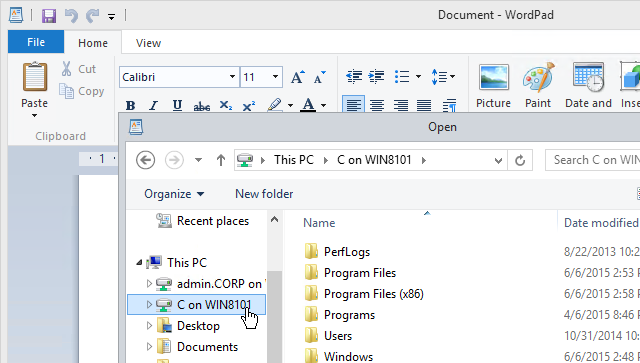
Task: Click the bullet list icon
Action: click(x=402, y=76)
